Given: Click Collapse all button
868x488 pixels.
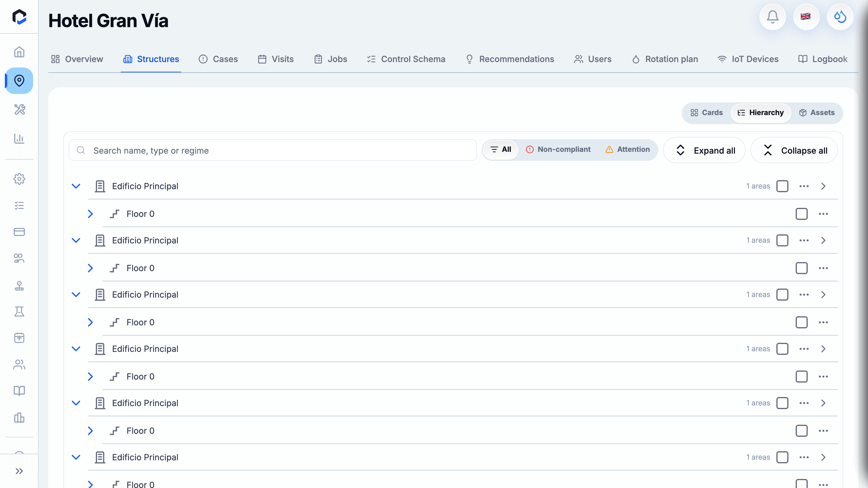Looking at the screenshot, I should click(794, 150).
